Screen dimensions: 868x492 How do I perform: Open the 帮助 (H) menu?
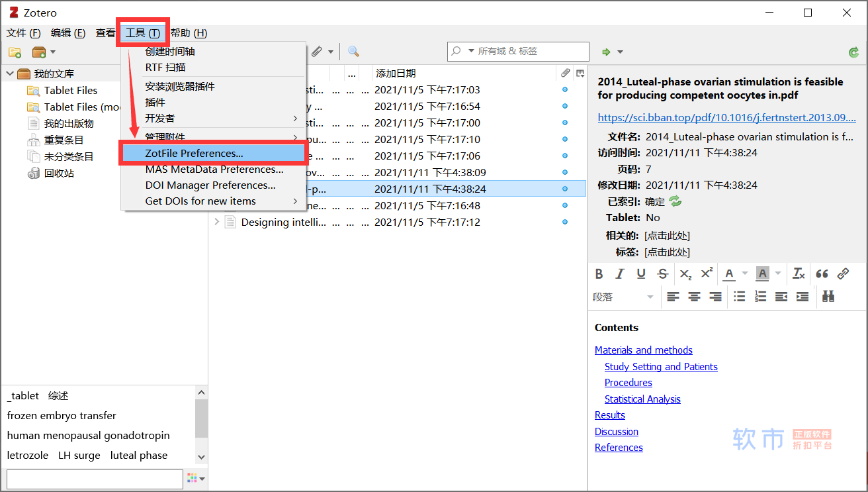click(189, 32)
